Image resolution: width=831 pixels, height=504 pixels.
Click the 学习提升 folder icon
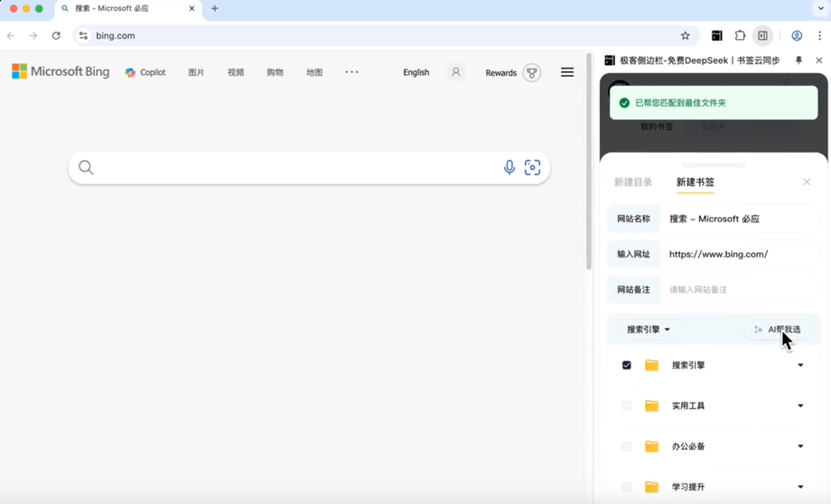click(x=651, y=487)
